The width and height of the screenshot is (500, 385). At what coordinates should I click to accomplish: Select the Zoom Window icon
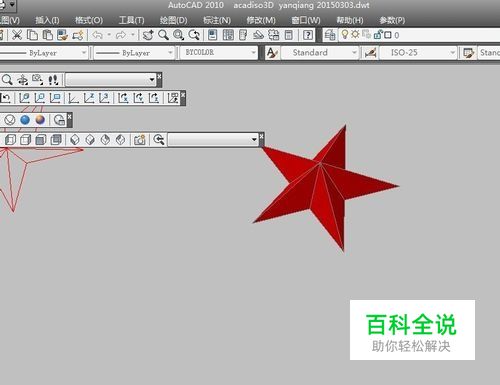[178, 35]
